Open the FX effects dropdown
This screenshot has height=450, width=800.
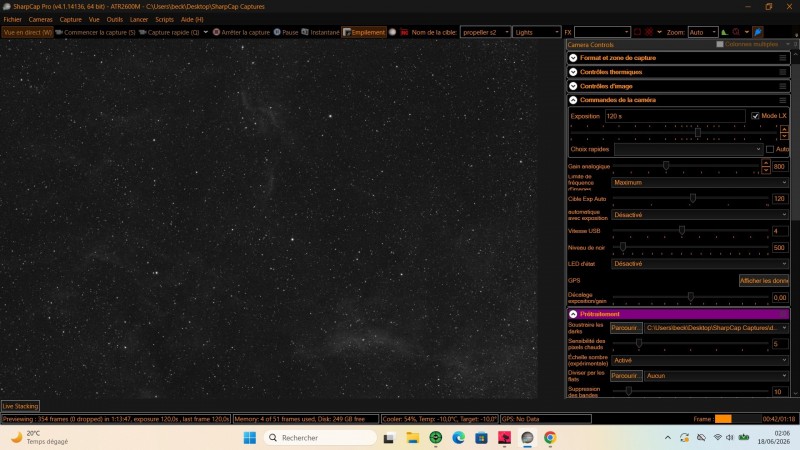pyautogui.click(x=602, y=32)
